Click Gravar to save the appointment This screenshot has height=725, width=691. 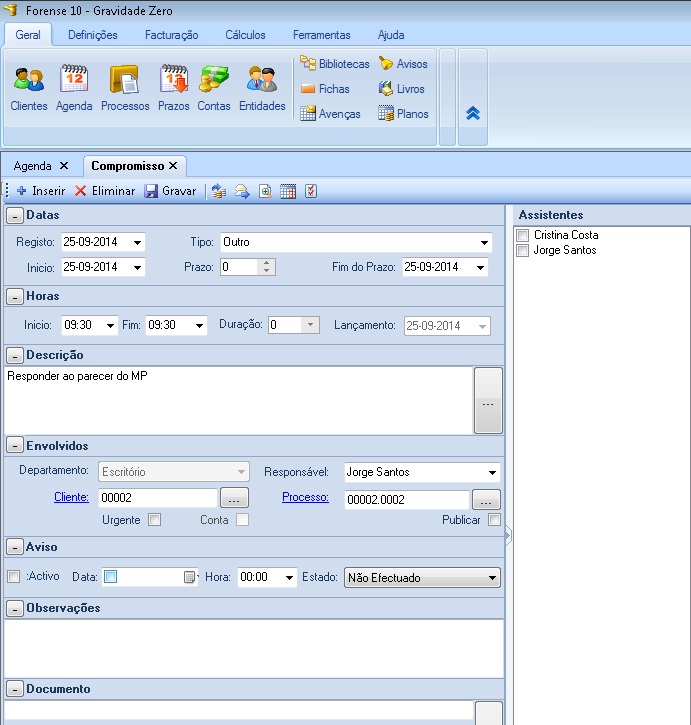tap(170, 191)
